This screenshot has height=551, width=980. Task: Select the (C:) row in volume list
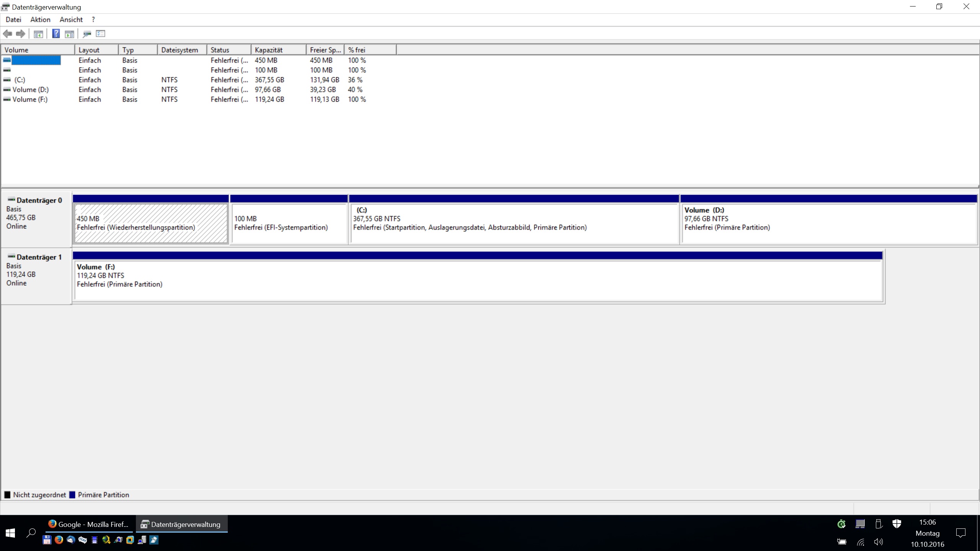[x=20, y=80]
